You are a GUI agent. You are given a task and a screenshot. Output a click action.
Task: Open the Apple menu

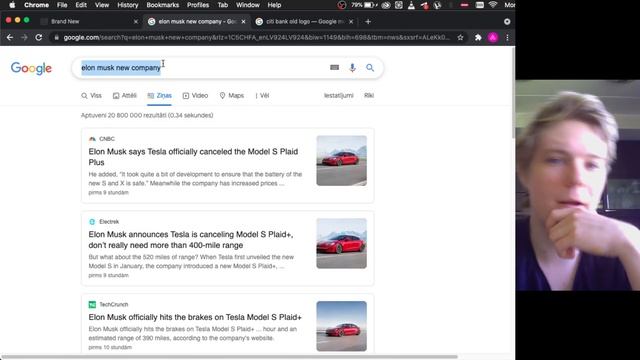(x=12, y=5)
